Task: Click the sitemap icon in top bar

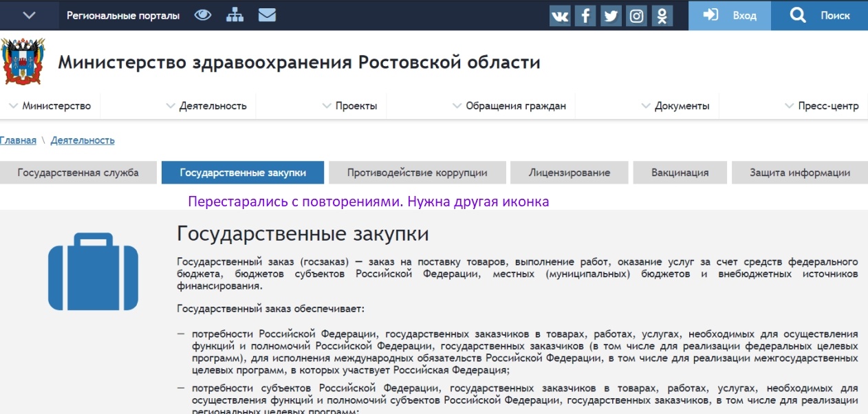Action: [235, 15]
